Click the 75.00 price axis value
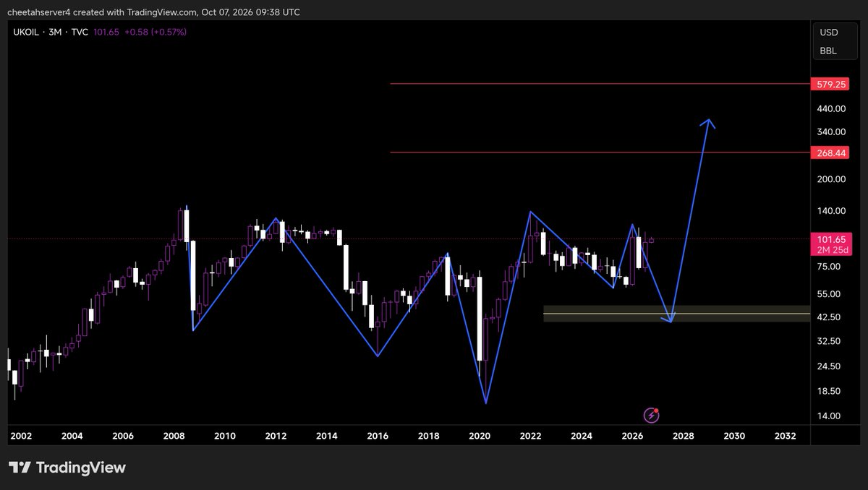 [830, 267]
